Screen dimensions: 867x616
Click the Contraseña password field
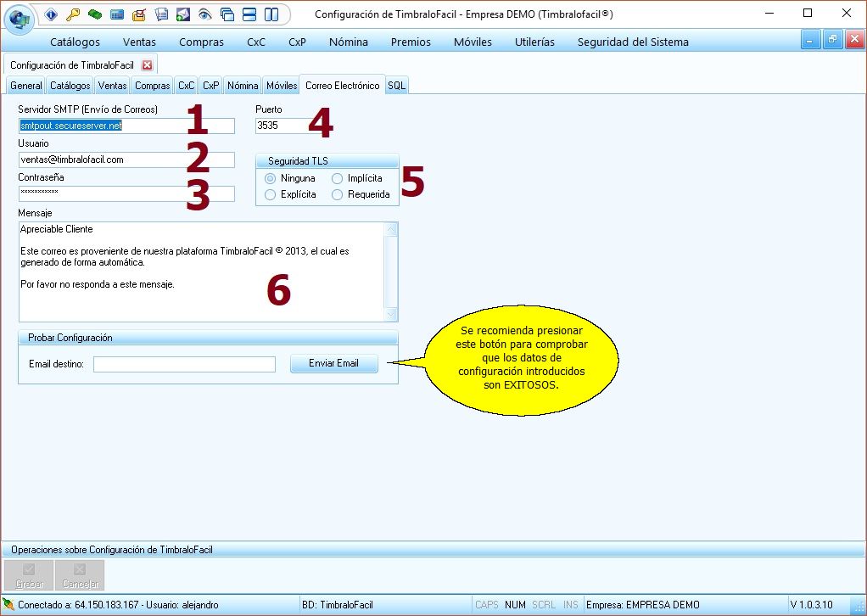click(x=126, y=193)
